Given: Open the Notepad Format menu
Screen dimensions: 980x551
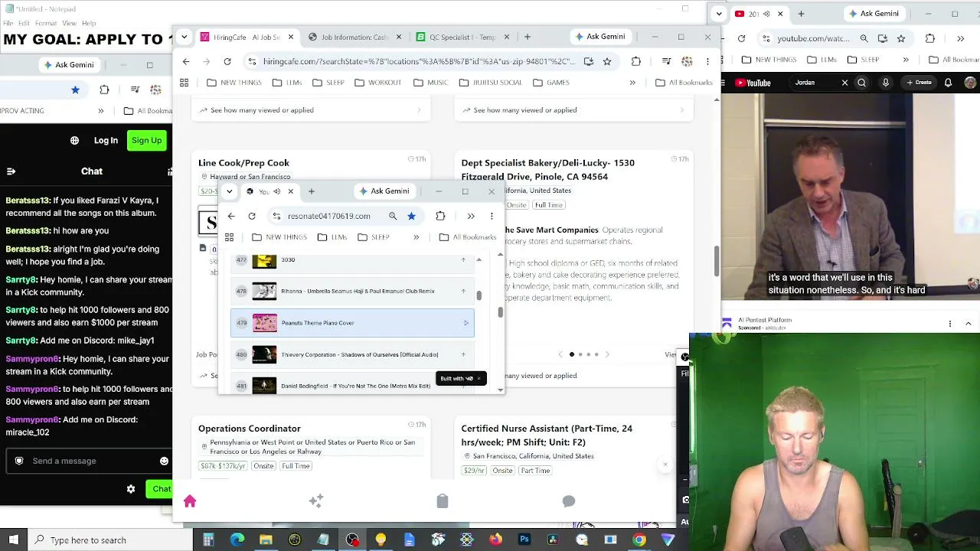Looking at the screenshot, I should click(46, 24).
